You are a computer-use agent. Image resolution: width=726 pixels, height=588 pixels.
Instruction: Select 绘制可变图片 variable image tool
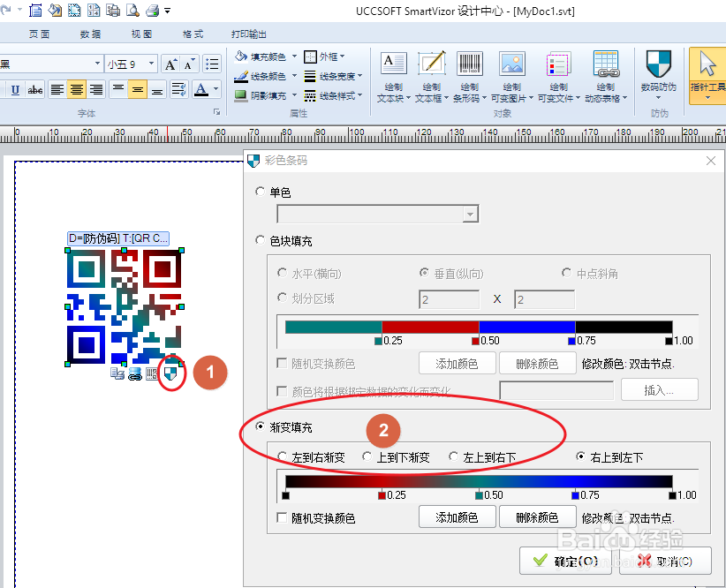512,77
